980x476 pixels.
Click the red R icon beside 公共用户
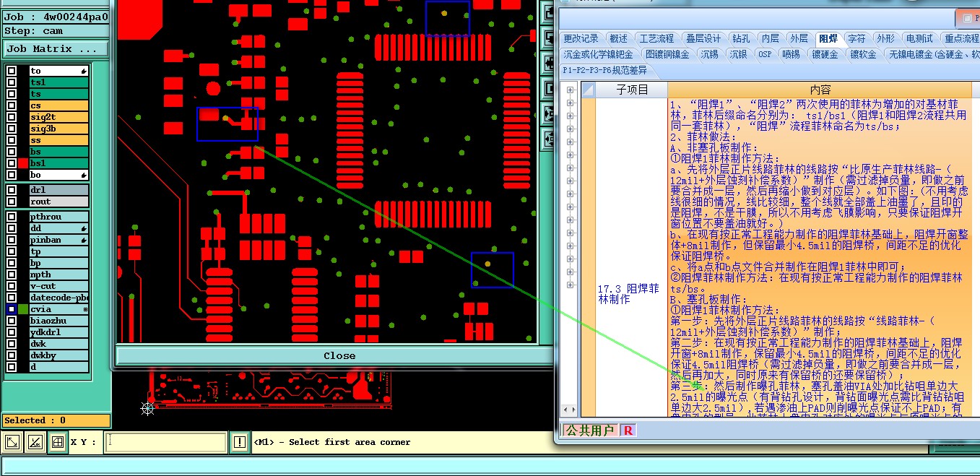tap(628, 430)
